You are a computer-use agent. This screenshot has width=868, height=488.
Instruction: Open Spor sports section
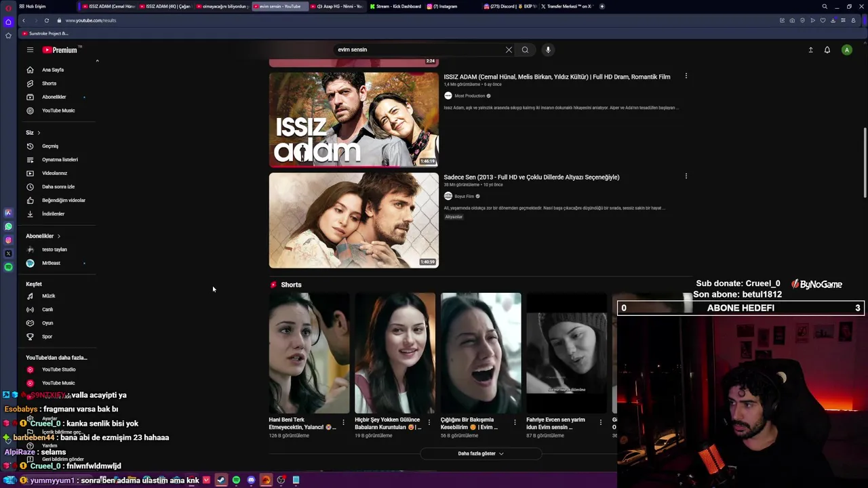coord(47,336)
